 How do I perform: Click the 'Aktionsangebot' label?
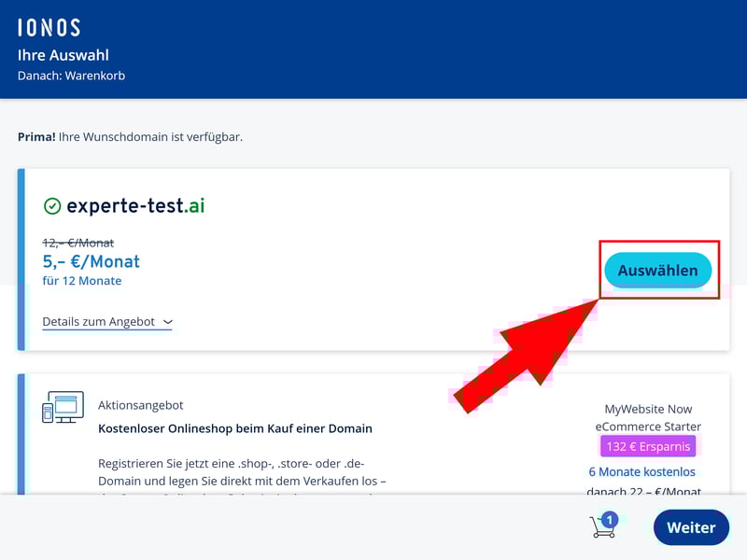(141, 405)
